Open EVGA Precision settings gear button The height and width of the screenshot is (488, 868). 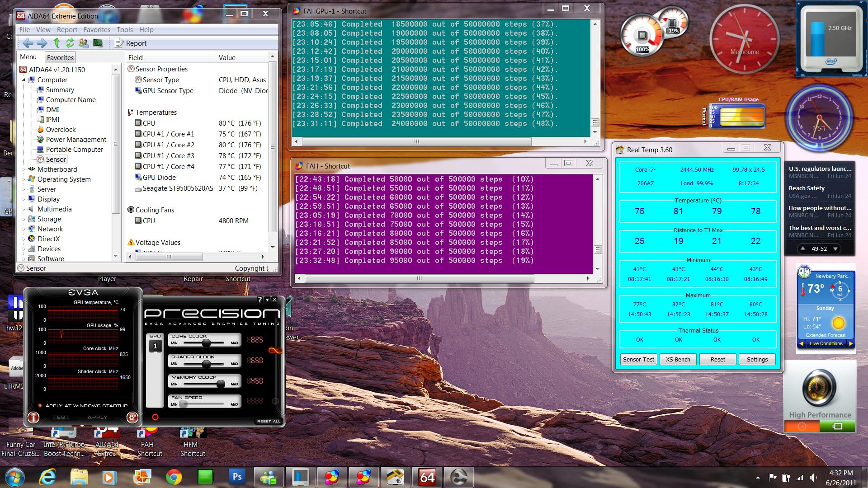pos(132,417)
